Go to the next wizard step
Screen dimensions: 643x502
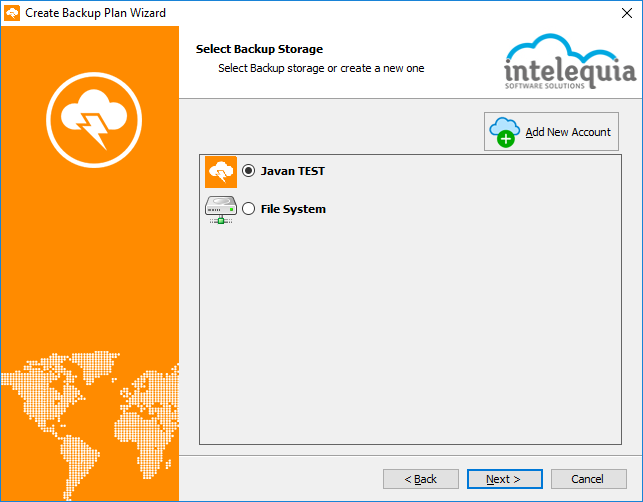point(504,479)
